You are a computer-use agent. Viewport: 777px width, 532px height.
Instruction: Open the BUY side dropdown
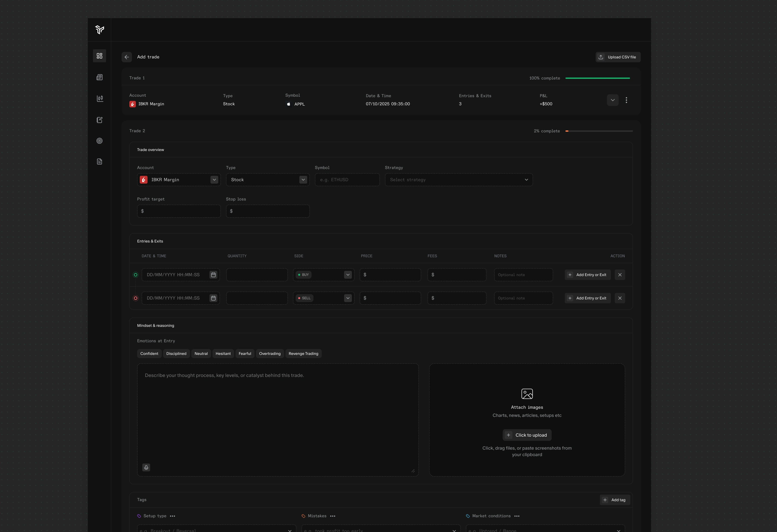tap(324, 275)
